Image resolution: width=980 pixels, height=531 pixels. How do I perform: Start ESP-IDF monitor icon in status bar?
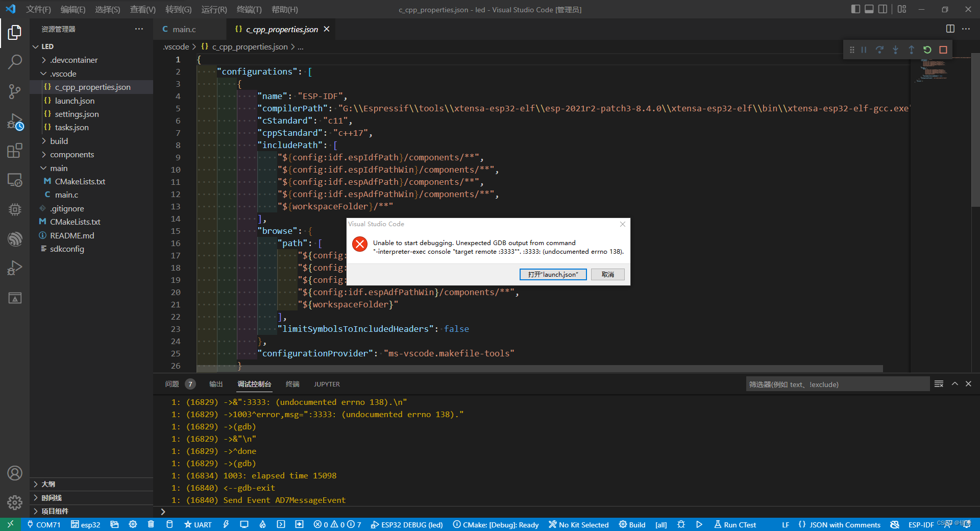[x=244, y=524]
